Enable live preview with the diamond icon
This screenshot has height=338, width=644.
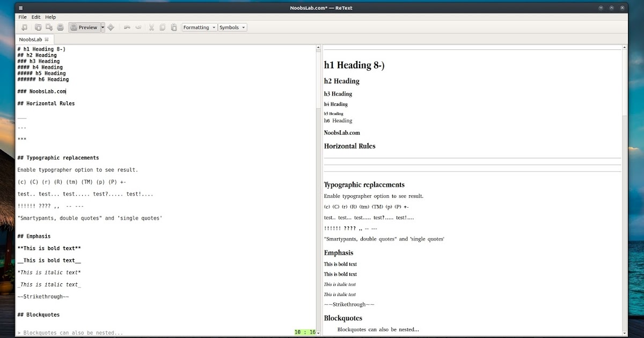click(x=111, y=27)
